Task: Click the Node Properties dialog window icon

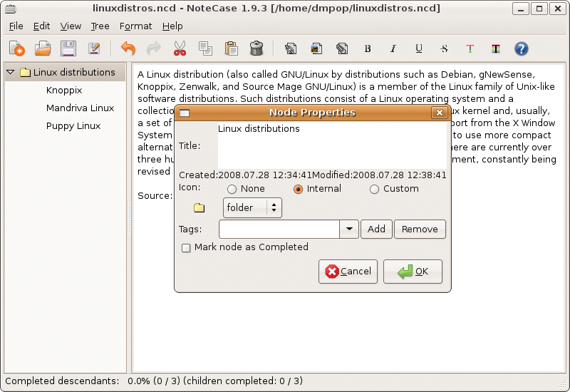Action: tap(185, 113)
